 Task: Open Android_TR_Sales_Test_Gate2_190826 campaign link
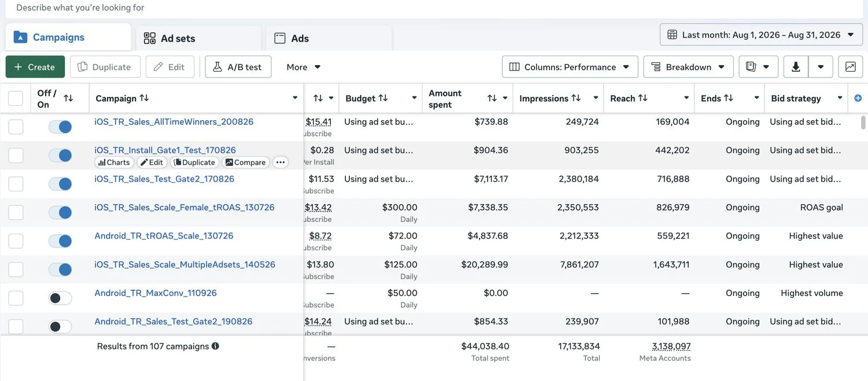pos(174,321)
